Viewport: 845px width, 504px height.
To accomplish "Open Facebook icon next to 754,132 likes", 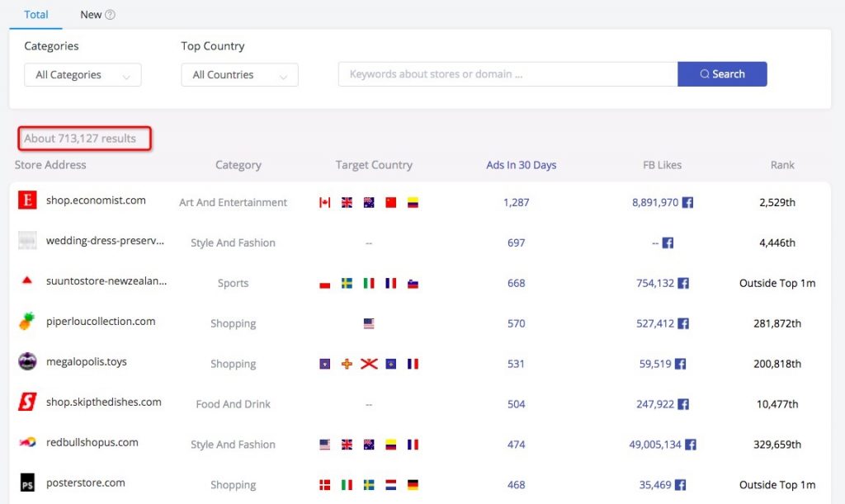I will (683, 283).
